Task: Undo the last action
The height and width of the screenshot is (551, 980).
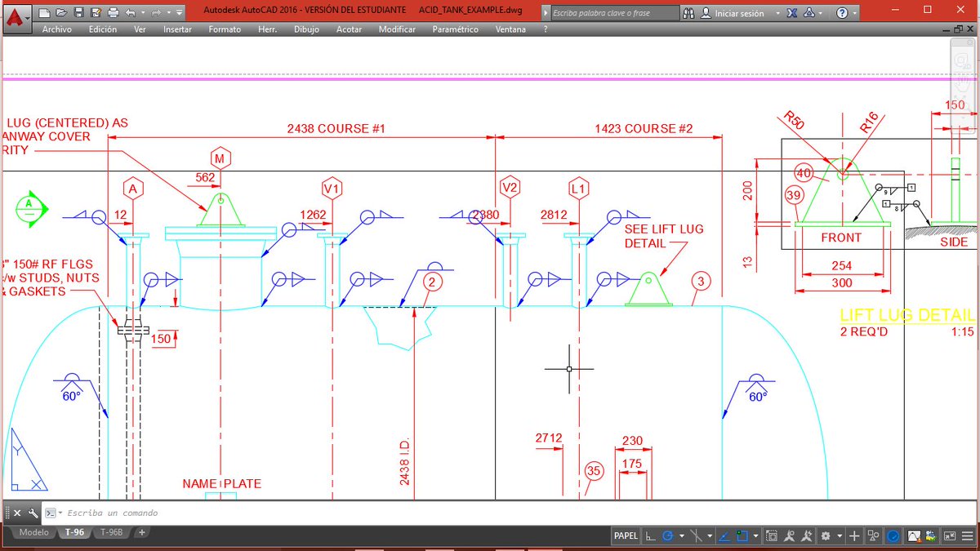Action: (x=130, y=13)
